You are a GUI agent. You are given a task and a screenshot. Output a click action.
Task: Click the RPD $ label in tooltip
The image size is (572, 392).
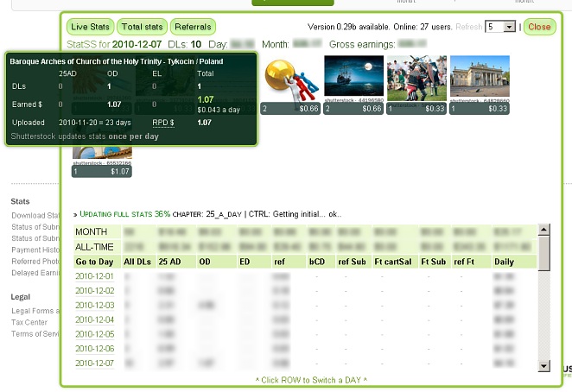point(165,123)
